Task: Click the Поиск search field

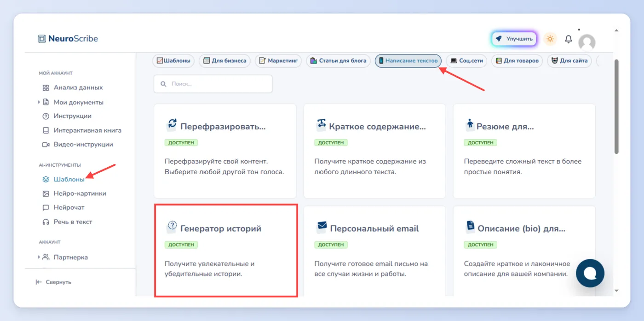Action: coord(213,84)
